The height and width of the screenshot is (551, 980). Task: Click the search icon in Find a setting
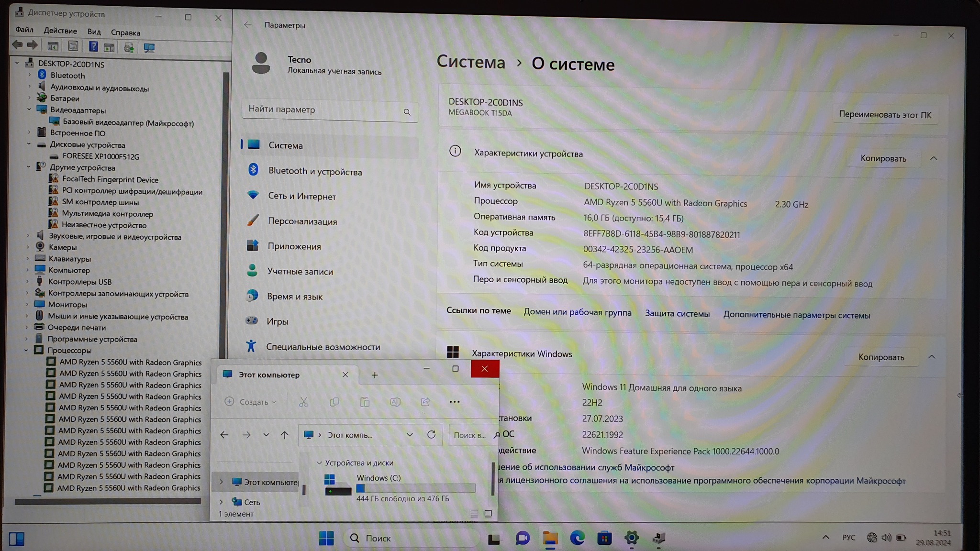(407, 112)
